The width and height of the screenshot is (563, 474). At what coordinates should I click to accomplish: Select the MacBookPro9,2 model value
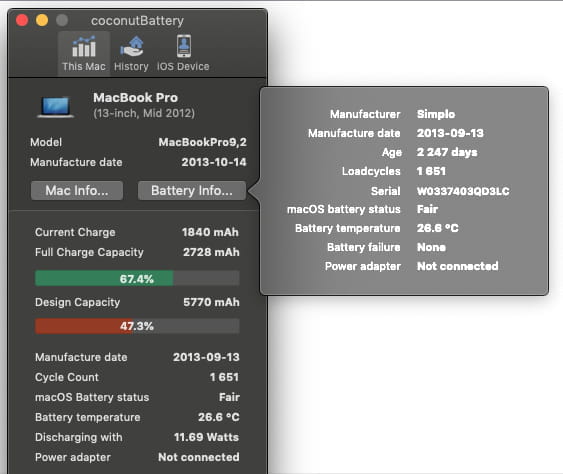click(203, 142)
